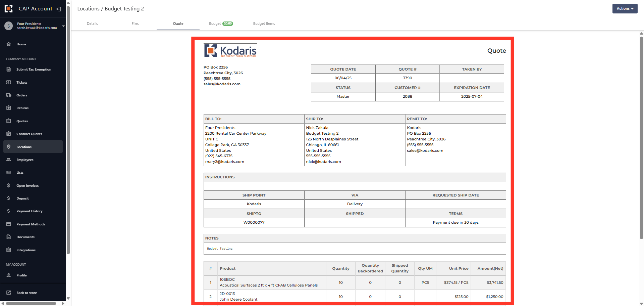Click customer number 2088
Screen dimensions: 644x306
(x=408, y=96)
